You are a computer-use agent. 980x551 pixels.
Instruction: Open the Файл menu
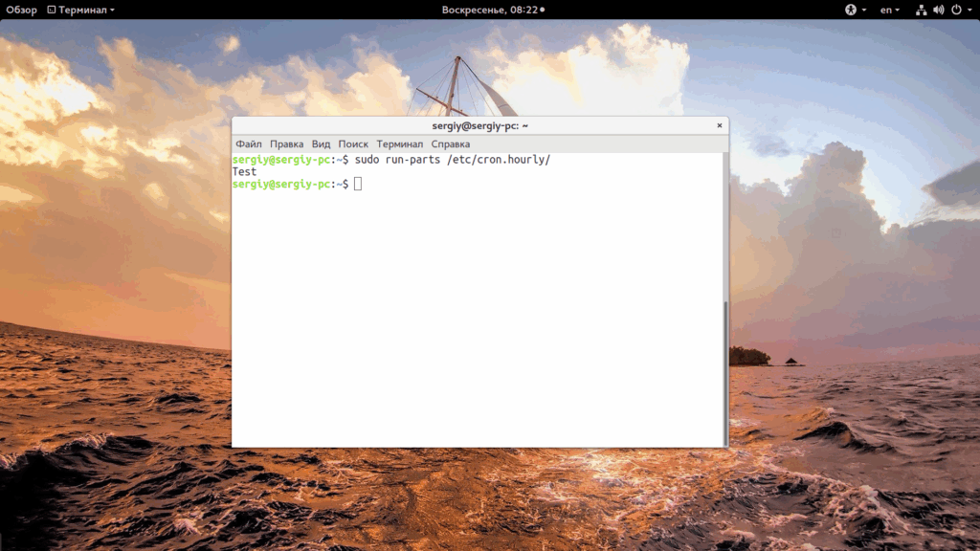tap(249, 143)
